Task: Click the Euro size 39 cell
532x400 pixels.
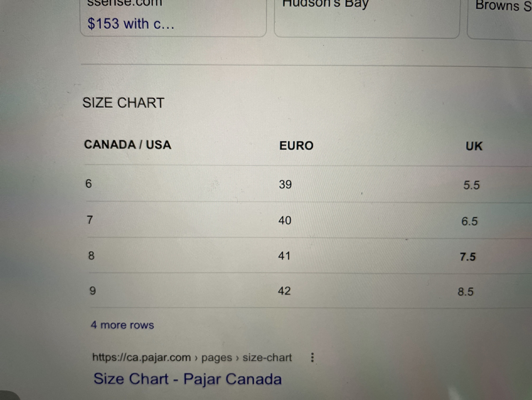Action: click(x=285, y=184)
